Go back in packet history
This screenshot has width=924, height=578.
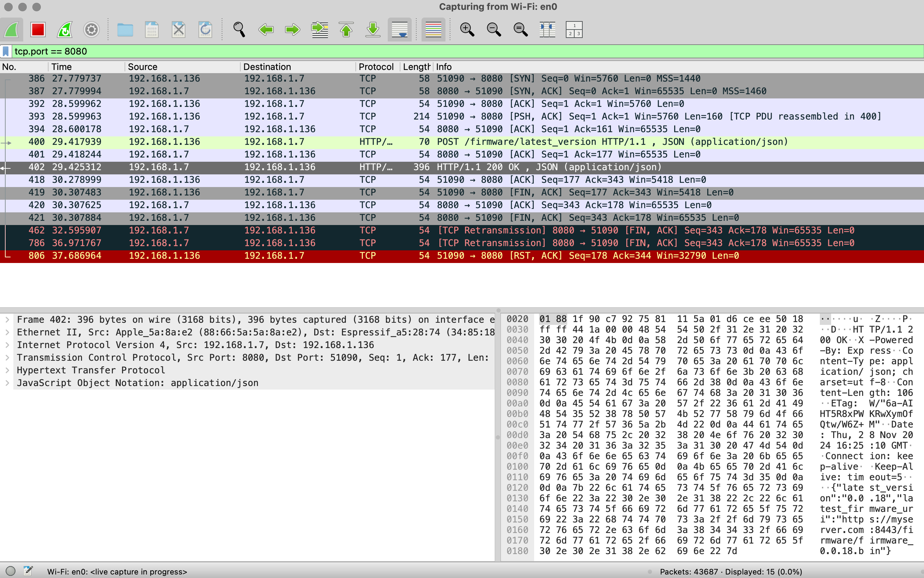coord(266,30)
